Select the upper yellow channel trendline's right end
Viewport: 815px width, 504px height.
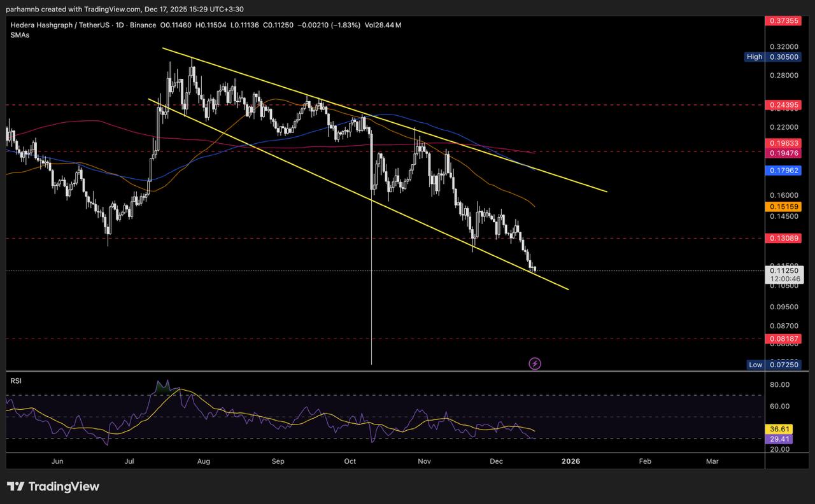(606, 191)
